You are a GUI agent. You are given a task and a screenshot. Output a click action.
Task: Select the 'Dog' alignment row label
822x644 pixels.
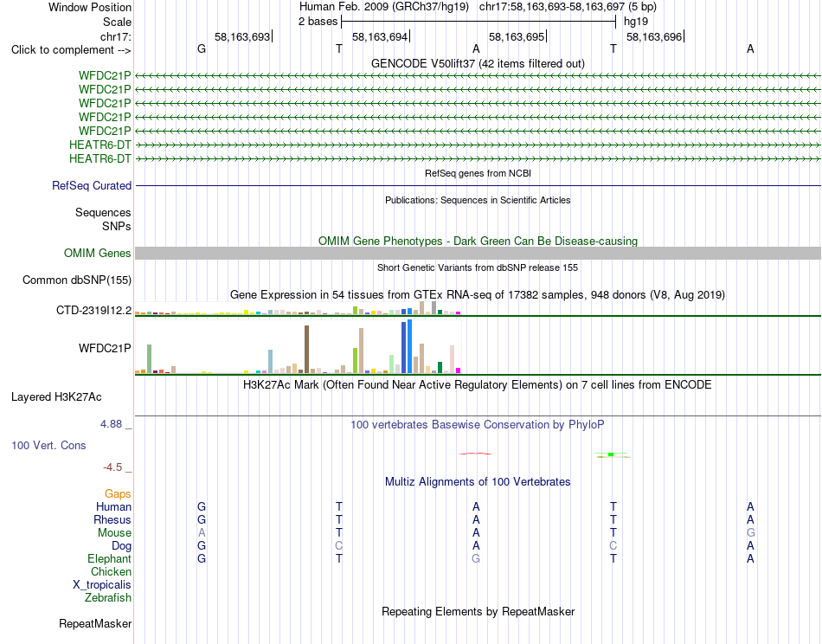coord(121,546)
